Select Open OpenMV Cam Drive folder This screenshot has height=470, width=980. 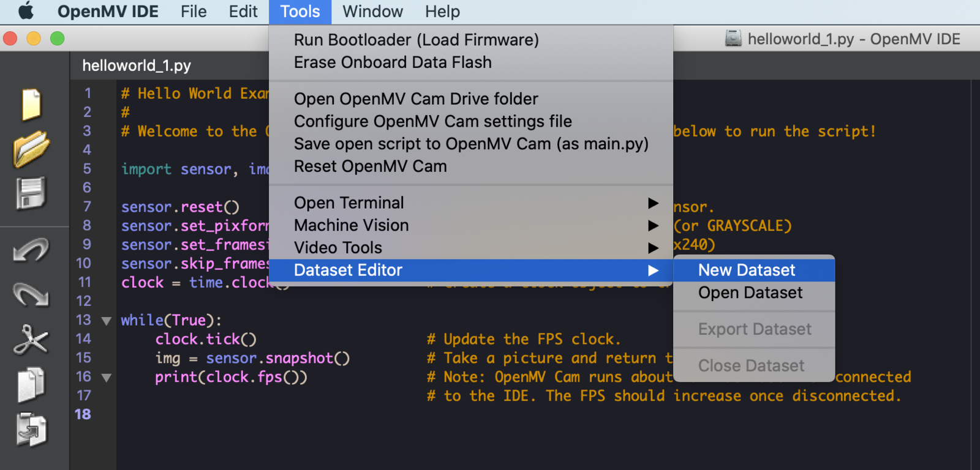(471, 99)
